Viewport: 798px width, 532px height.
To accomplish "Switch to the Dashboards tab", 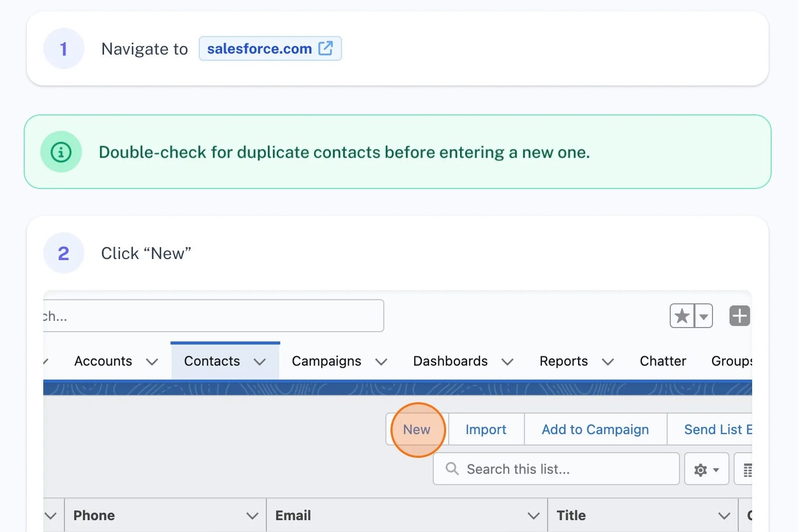I will coord(450,361).
